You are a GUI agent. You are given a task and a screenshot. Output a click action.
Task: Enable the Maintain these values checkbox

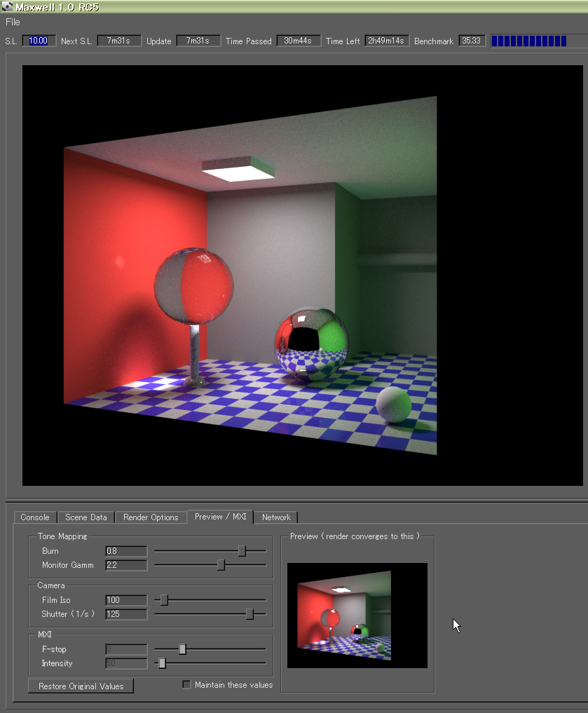coord(186,685)
